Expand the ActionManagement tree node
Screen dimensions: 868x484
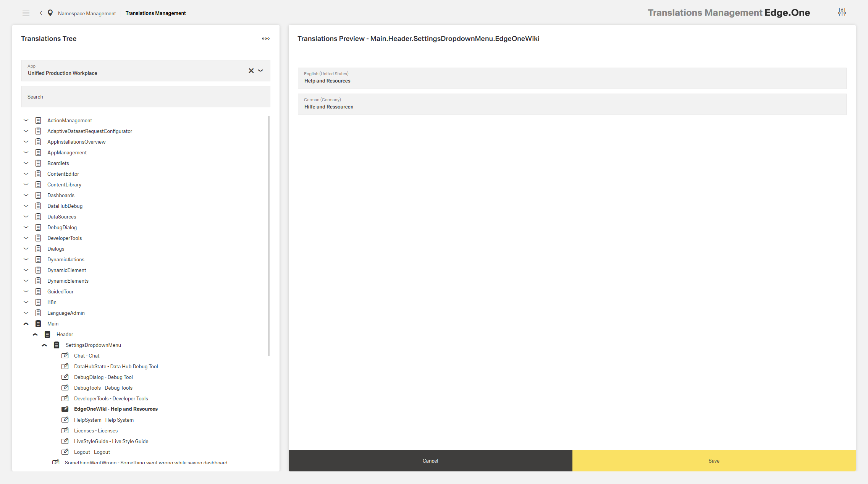pyautogui.click(x=26, y=120)
